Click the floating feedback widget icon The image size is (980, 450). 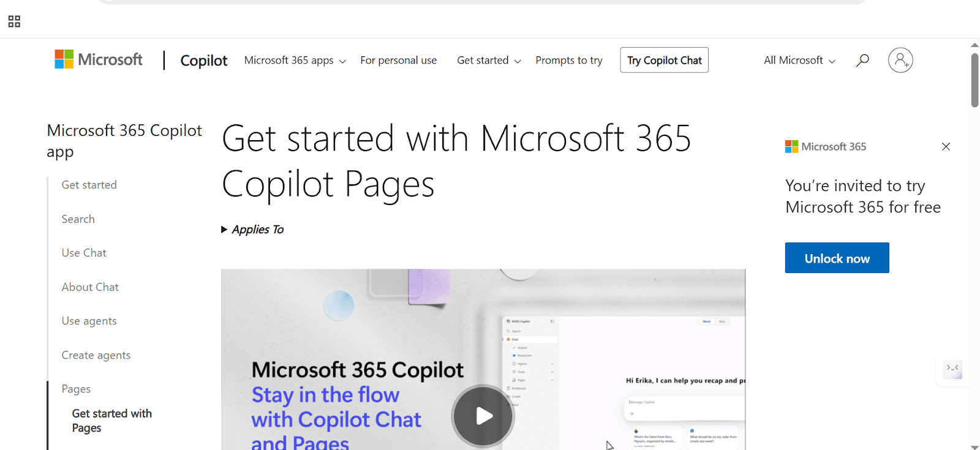952,369
